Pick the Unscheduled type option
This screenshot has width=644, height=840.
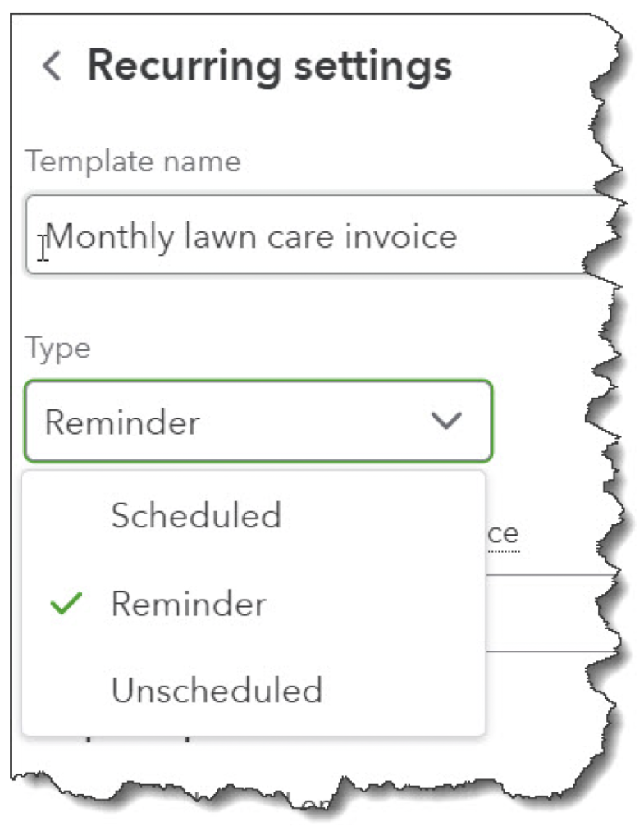pyautogui.click(x=217, y=691)
